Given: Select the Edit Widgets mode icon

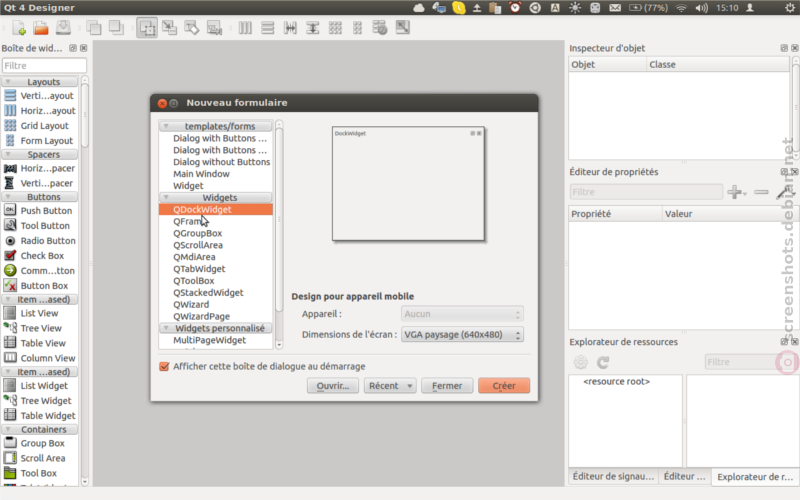Looking at the screenshot, I should click(147, 28).
